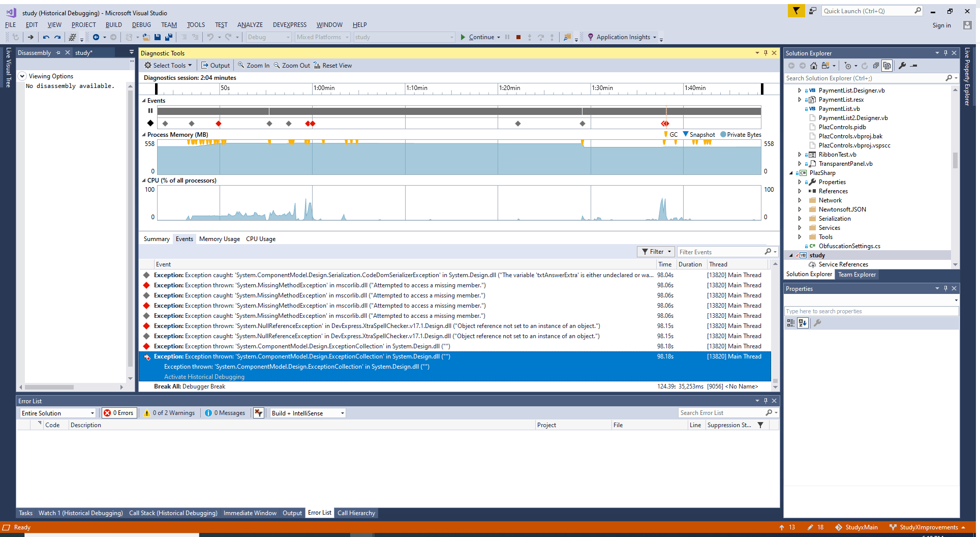The height and width of the screenshot is (537, 980).
Task: Select the Break All pause icon
Action: point(507,37)
